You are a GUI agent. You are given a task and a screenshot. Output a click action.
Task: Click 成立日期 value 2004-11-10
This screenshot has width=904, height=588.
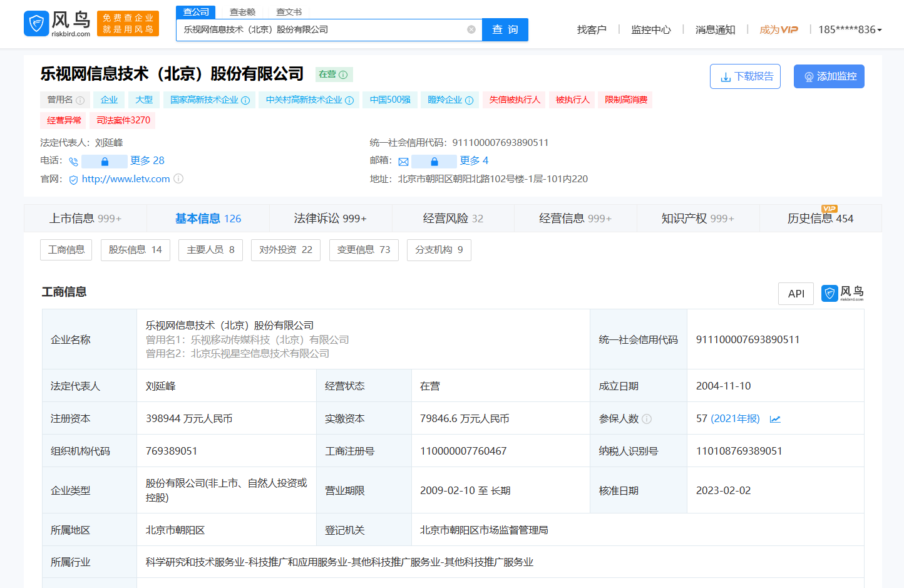(723, 386)
